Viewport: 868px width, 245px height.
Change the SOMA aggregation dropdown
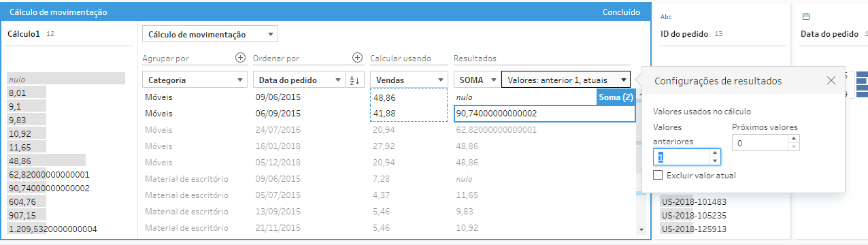pyautogui.click(x=476, y=80)
